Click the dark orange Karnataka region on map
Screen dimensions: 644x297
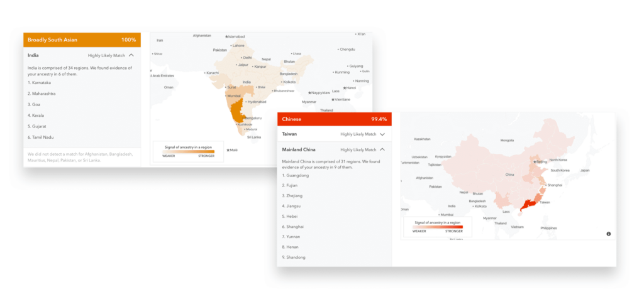coord(237,113)
